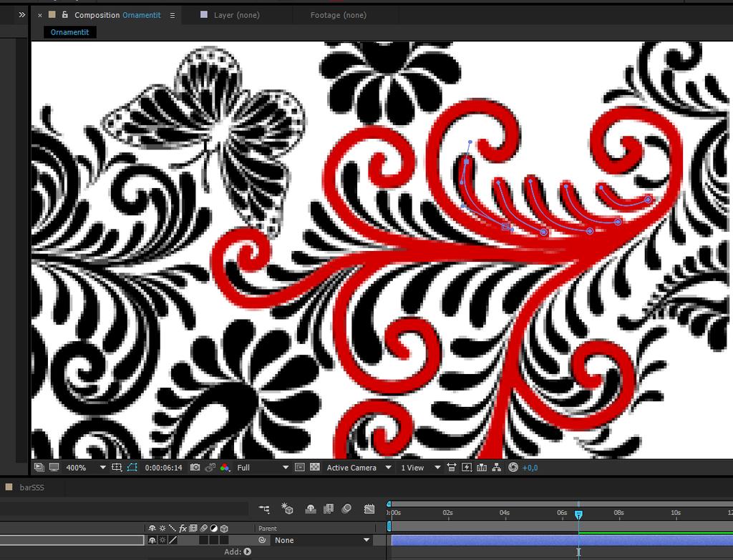The image size is (733, 560).
Task: Toggle the Region of Interest icon
Action: coord(300,468)
